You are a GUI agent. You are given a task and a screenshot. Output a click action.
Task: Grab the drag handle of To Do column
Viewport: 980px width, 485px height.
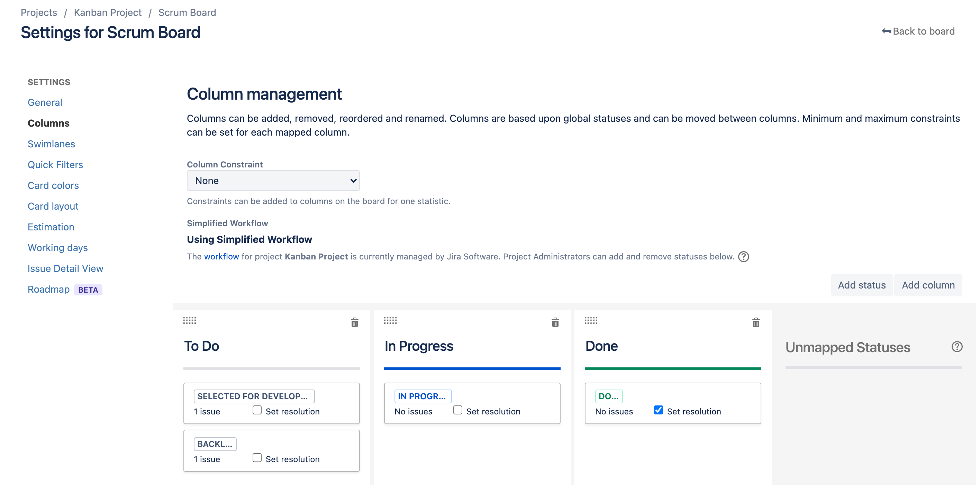pyautogui.click(x=189, y=320)
